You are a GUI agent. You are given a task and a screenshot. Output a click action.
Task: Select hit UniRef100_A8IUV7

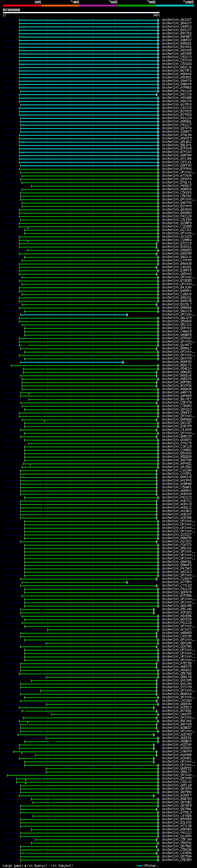(x=177, y=20)
